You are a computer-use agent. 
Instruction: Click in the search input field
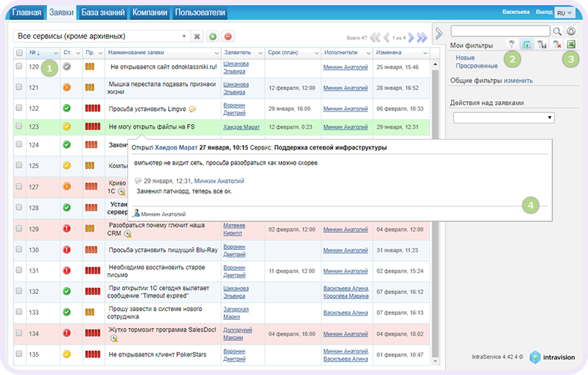tap(500, 31)
